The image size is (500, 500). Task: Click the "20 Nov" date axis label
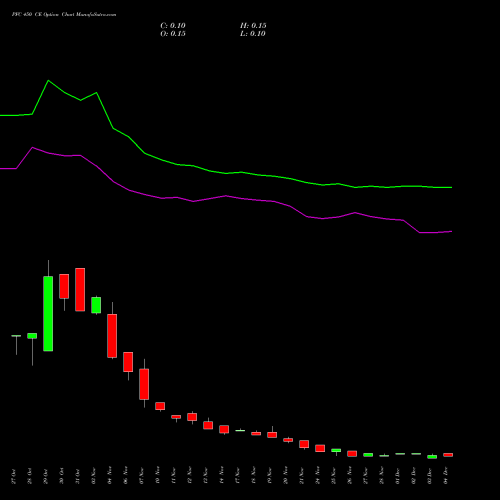[x=286, y=476]
